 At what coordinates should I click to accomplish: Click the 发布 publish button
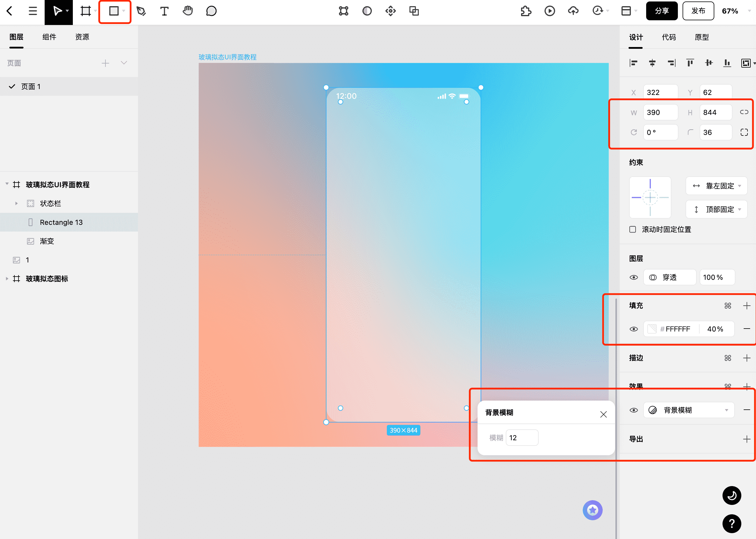coord(698,11)
